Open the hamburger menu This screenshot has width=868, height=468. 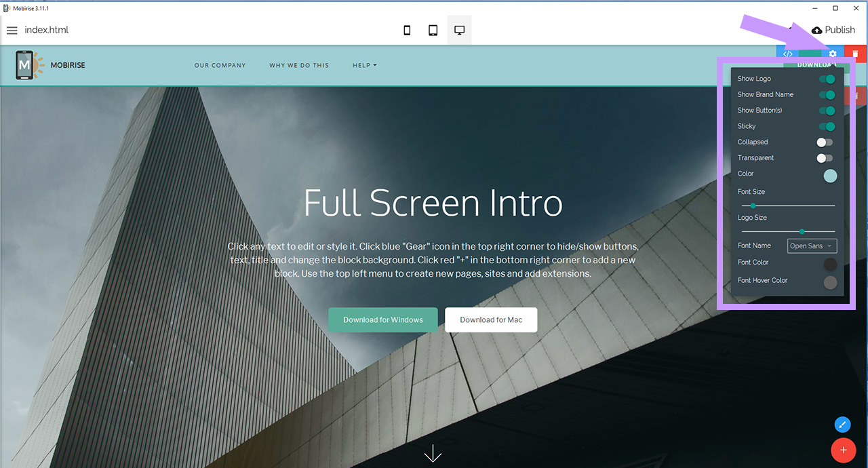tap(12, 30)
